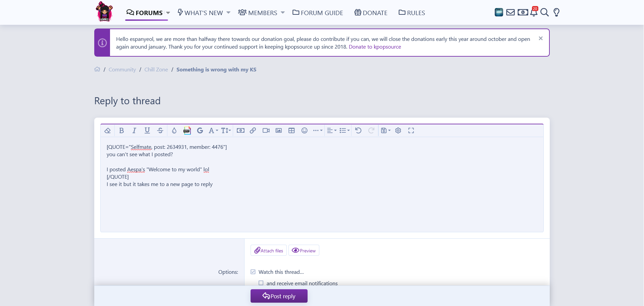Undo the last editor action
This screenshot has height=306, width=644.
coord(358,131)
